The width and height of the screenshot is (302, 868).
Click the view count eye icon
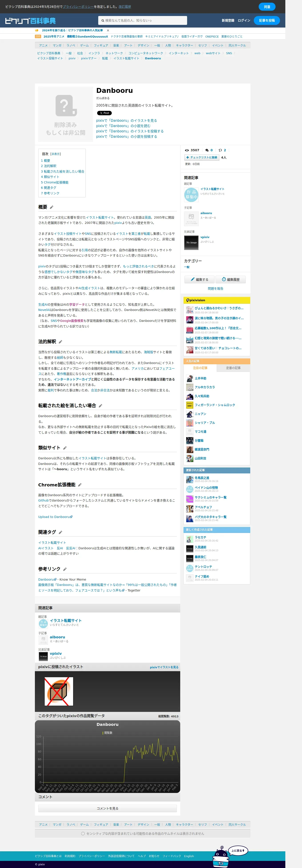[187, 150]
